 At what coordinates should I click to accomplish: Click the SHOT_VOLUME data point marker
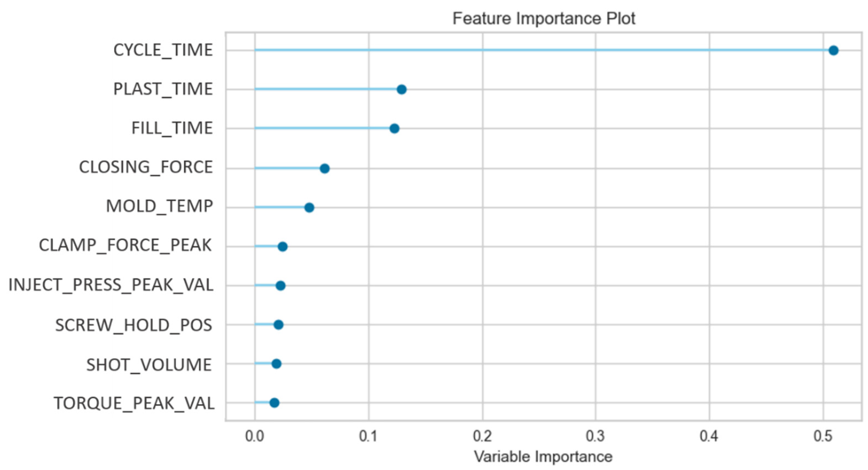click(x=277, y=364)
